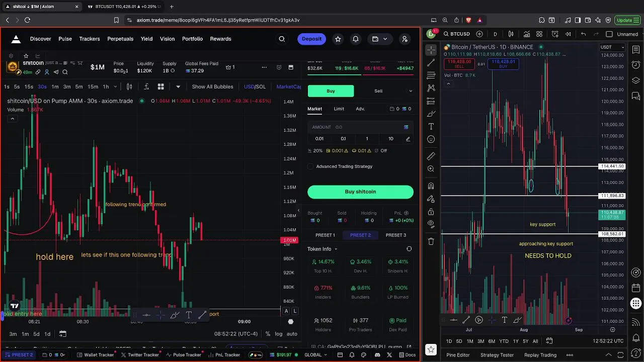Choose the 10 quick amount
This screenshot has height=362, width=644.
[x=391, y=139]
